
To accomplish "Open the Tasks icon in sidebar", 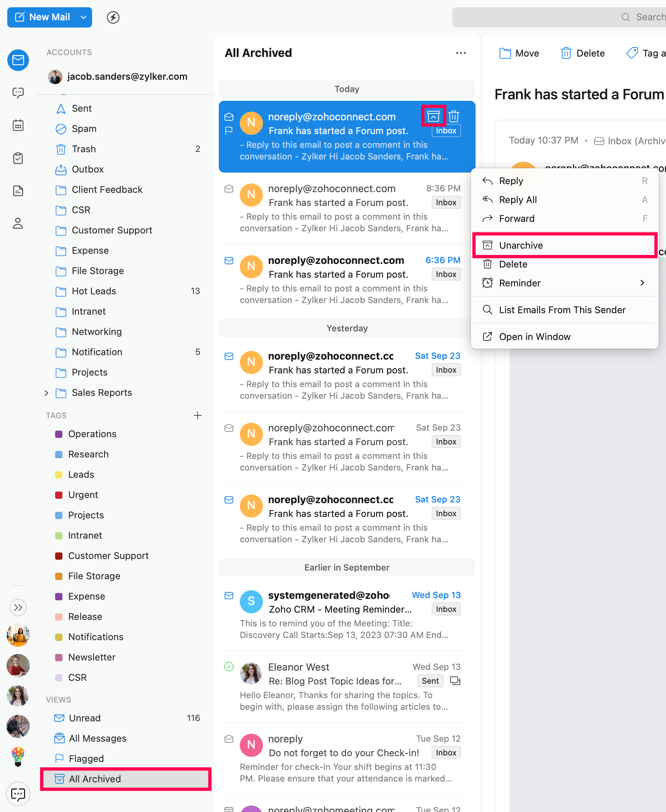I will tap(18, 158).
